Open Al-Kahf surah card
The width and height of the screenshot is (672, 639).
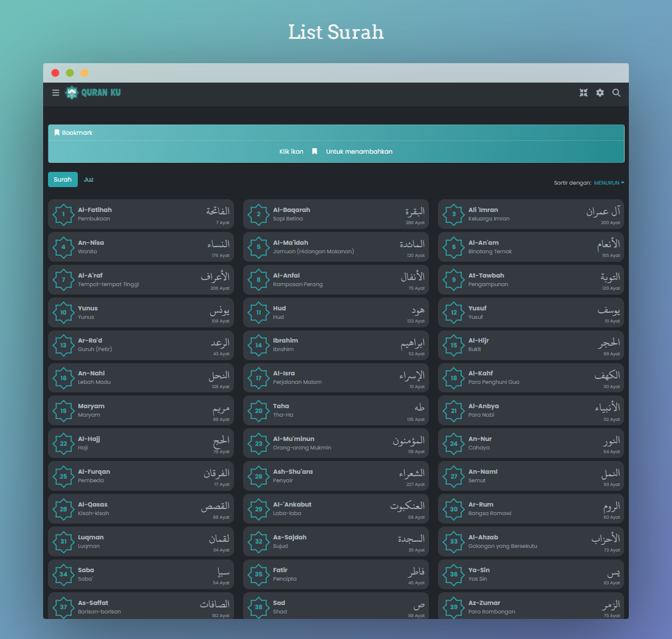[x=530, y=378]
